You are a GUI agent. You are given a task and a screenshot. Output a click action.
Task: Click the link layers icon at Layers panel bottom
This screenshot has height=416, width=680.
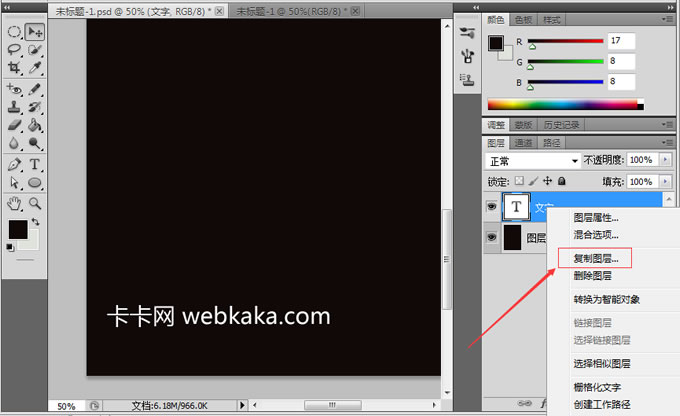(524, 403)
